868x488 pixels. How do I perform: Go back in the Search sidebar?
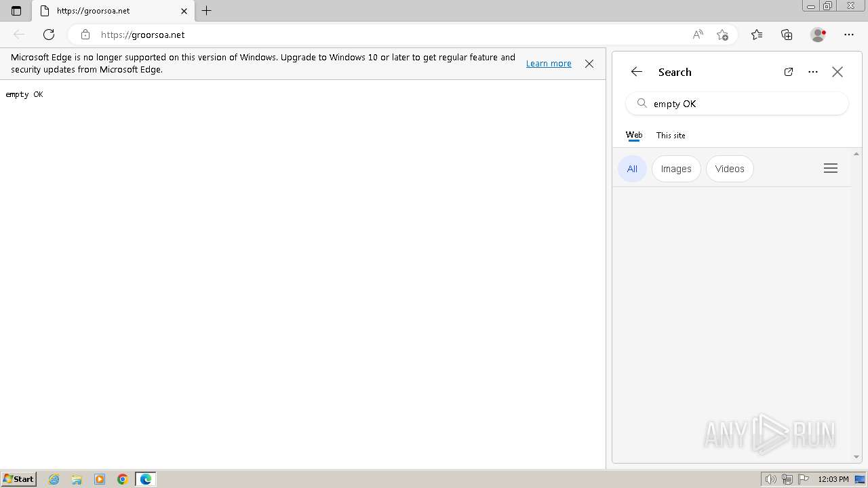(636, 72)
